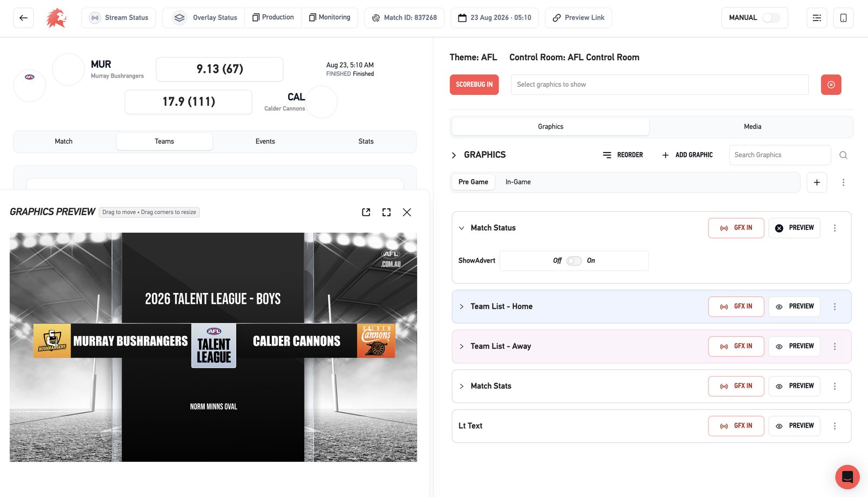Preview Team List - Home graphic
868x497 pixels.
point(794,307)
